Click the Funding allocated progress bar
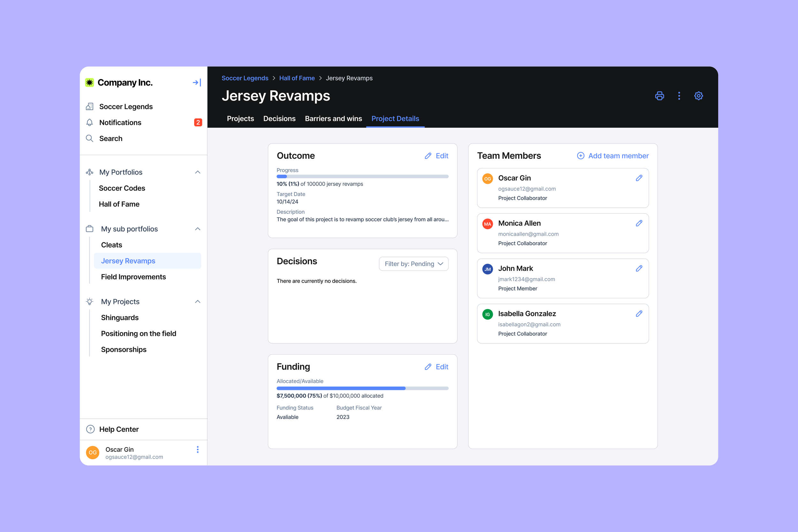The height and width of the screenshot is (532, 798). point(362,388)
